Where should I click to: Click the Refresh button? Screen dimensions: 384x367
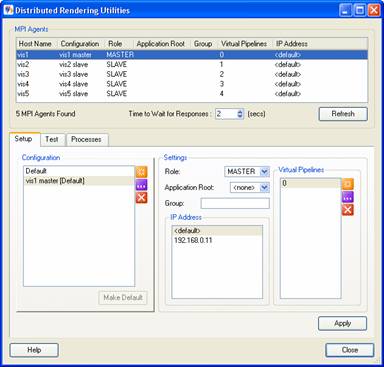tap(343, 114)
